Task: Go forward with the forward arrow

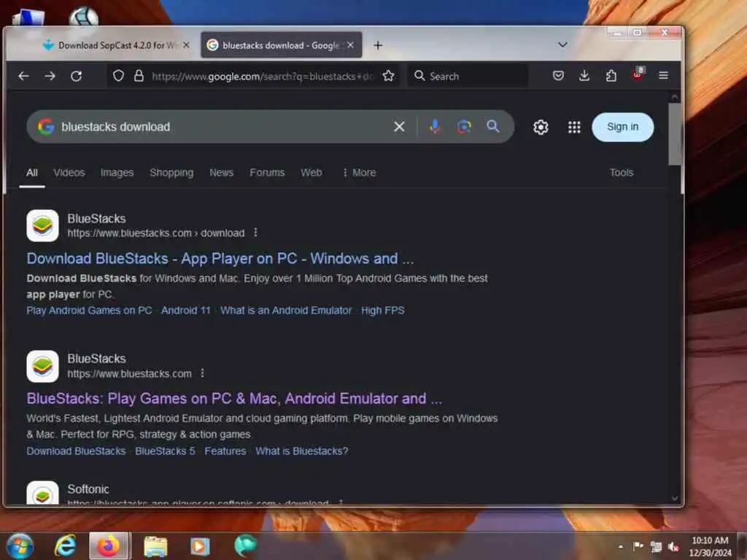Action: (50, 76)
